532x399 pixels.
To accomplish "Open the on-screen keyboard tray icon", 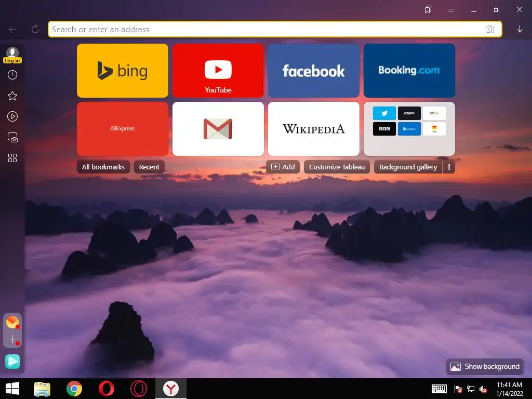I will click(x=439, y=389).
